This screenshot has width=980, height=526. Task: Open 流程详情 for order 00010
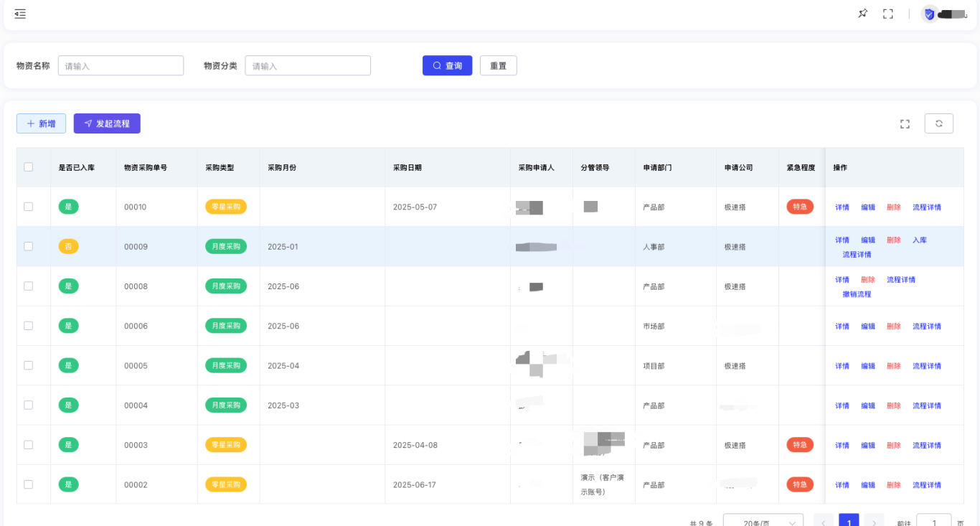927,207
